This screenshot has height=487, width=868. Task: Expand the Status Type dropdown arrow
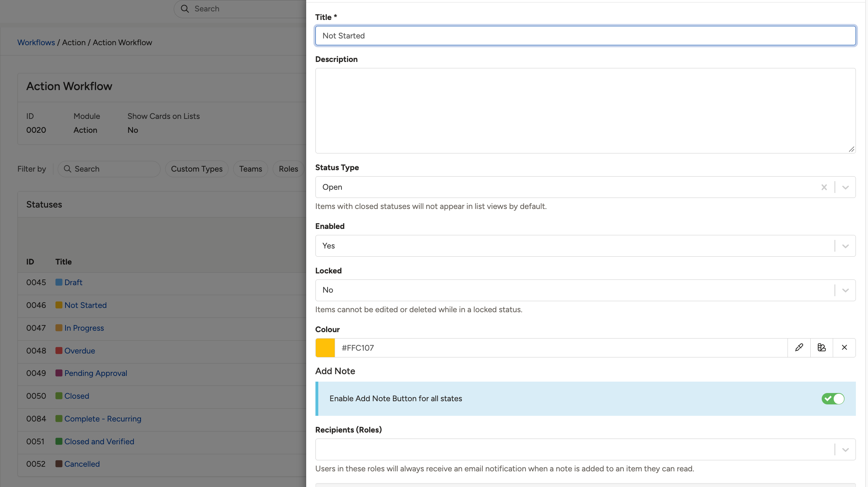tap(845, 187)
